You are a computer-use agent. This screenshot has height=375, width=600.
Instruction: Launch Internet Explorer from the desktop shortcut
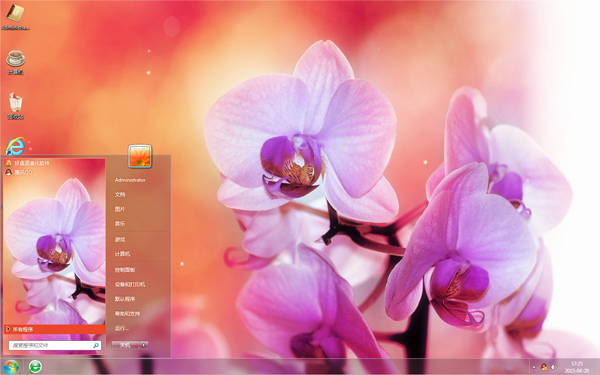15,146
